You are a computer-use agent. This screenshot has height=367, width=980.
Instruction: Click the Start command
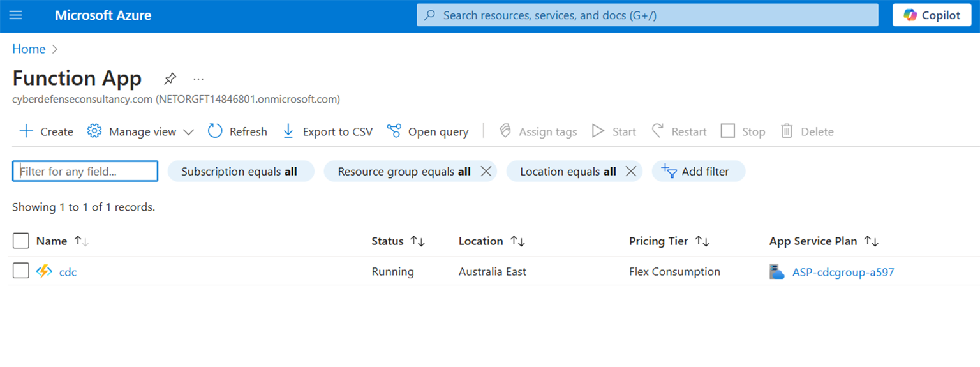click(x=614, y=131)
